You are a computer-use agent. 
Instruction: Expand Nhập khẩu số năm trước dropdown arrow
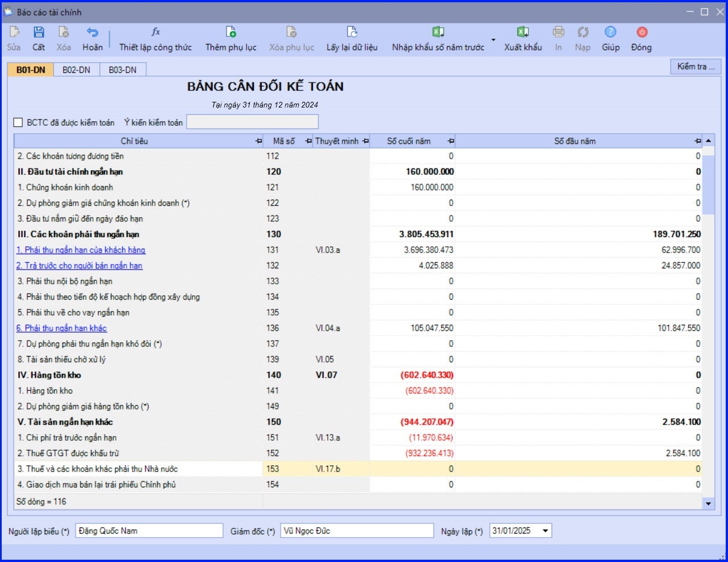(x=493, y=40)
